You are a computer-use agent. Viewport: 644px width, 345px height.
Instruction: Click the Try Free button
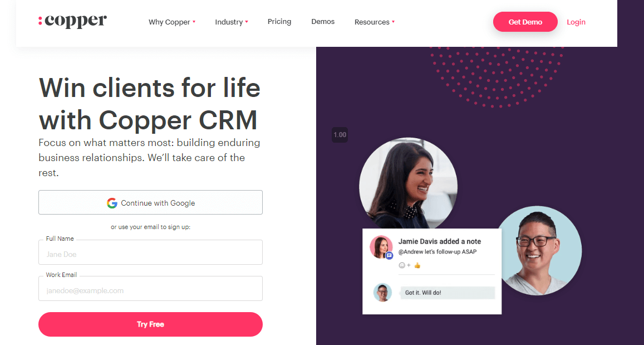(x=150, y=324)
